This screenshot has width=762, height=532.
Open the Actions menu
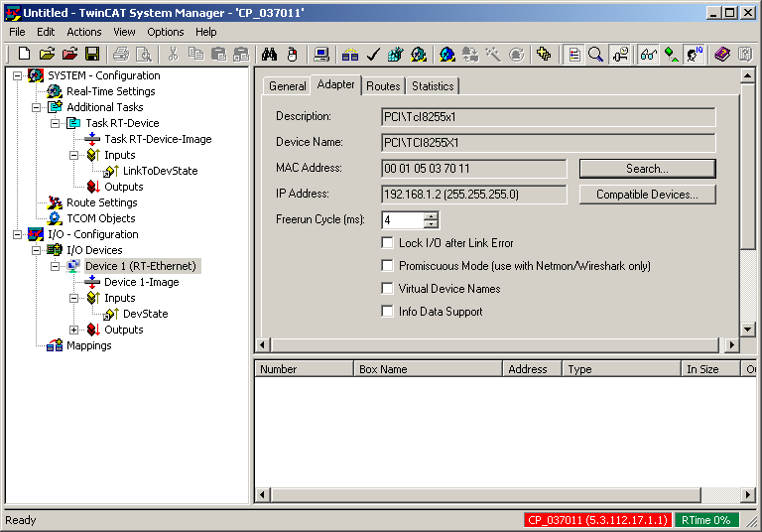click(x=84, y=32)
